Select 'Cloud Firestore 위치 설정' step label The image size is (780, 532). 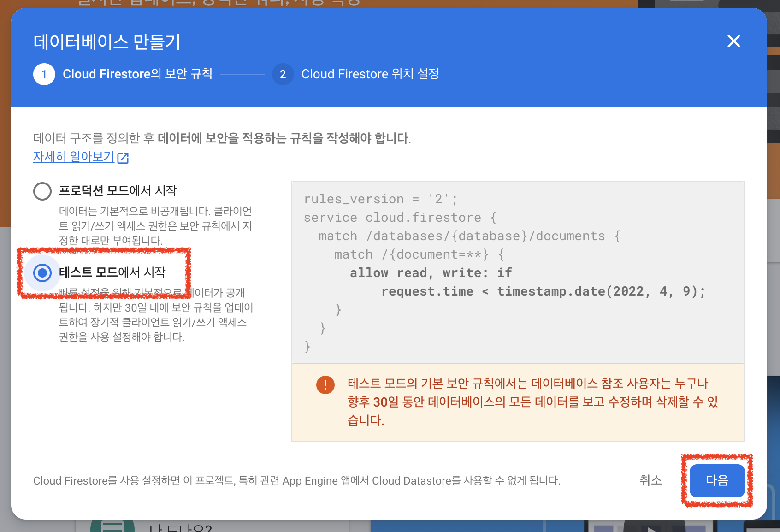[x=370, y=74]
